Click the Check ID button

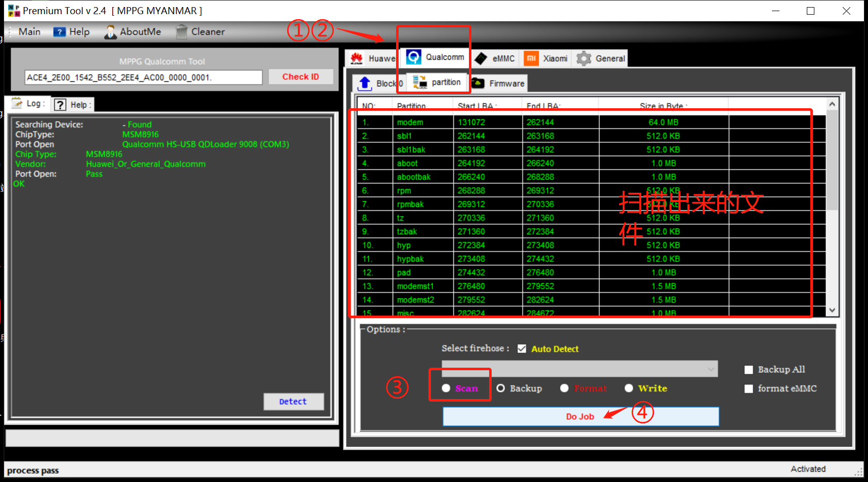pyautogui.click(x=300, y=77)
